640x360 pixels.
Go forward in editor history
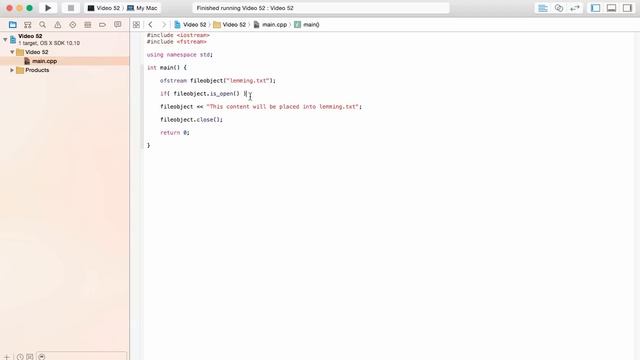[164, 24]
